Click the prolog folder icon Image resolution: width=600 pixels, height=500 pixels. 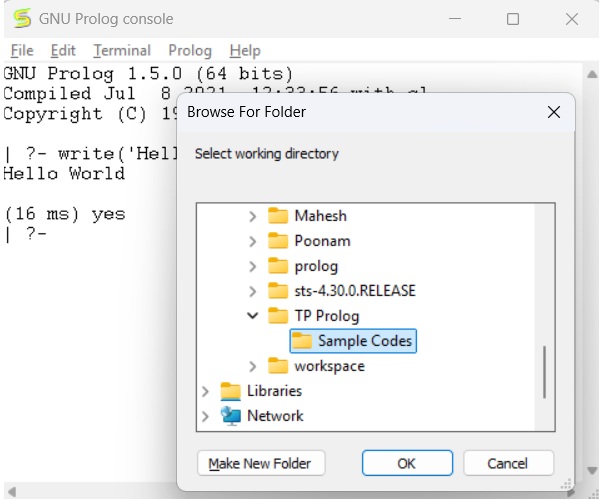278,266
